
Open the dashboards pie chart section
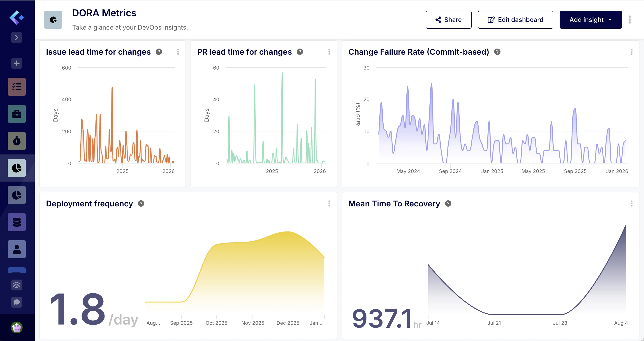click(16, 168)
